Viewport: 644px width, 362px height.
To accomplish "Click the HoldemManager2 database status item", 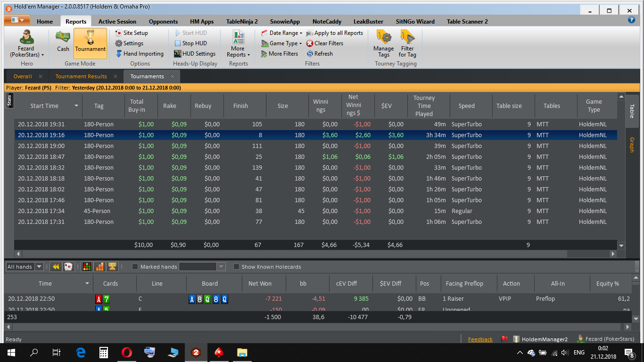I will pyautogui.click(x=540, y=339).
